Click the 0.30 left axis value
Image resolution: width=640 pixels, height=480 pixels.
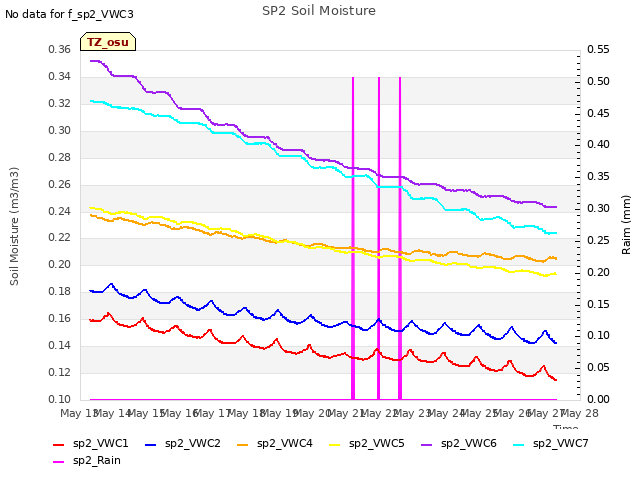pos(60,131)
